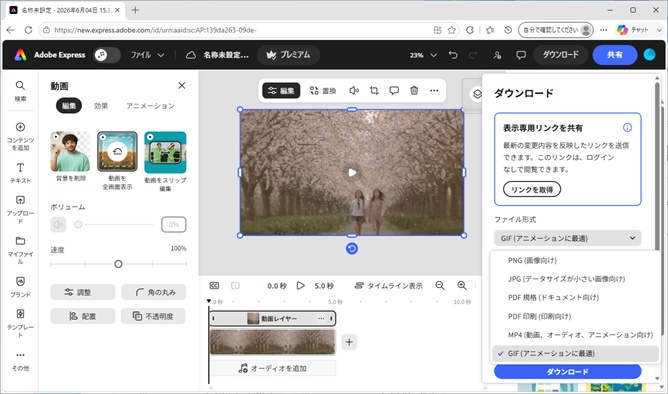Open the browser's ellipsis menu
The height and width of the screenshot is (394, 668).
tap(603, 30)
